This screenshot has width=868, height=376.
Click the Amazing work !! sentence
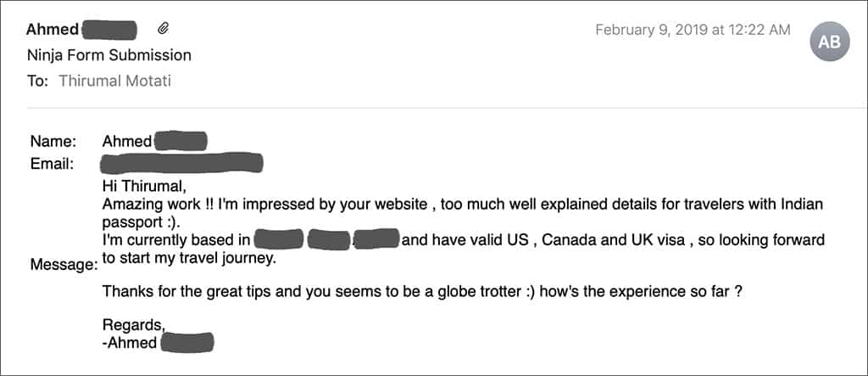pos(463,212)
